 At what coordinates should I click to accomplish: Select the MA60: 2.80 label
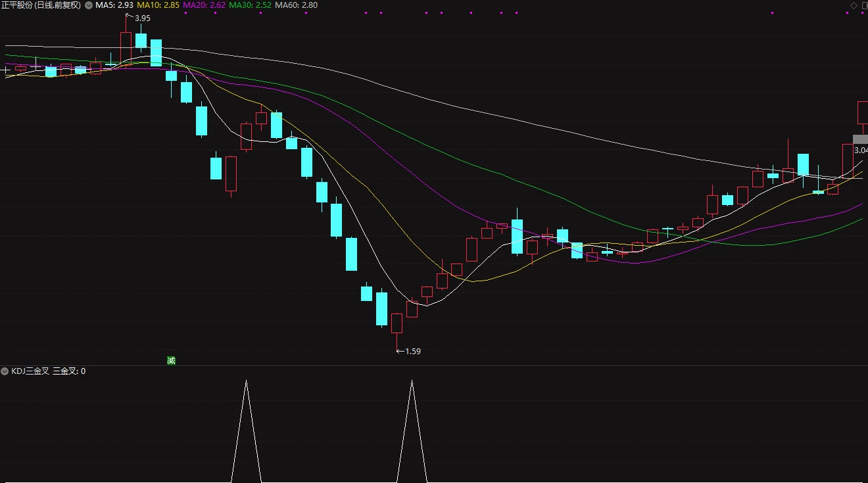[x=296, y=5]
